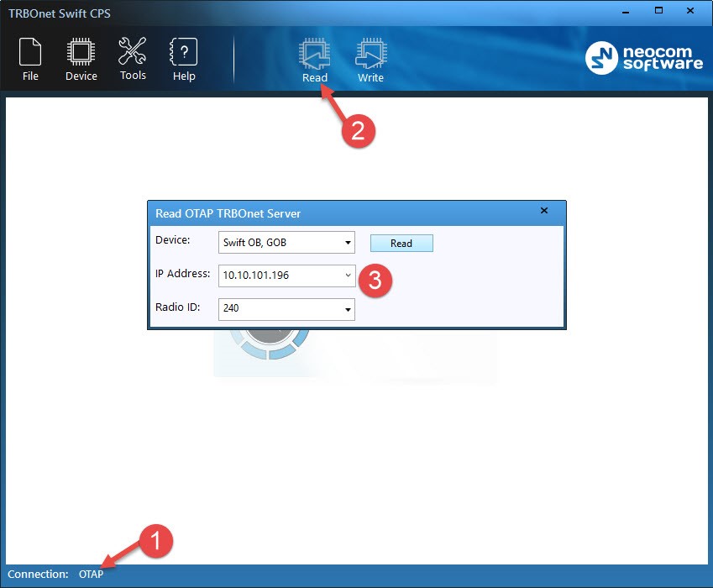
Task: Open the Help menu icon
Action: [x=184, y=59]
